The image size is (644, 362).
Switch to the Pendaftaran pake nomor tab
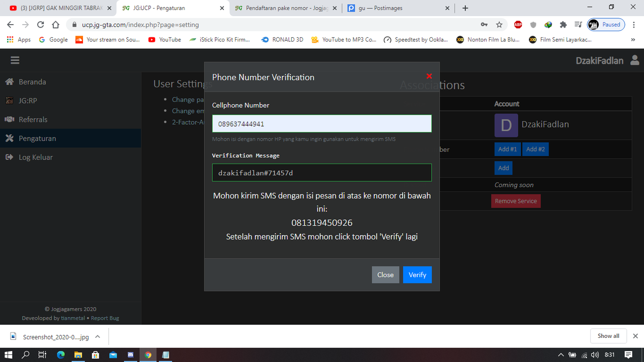[286, 8]
